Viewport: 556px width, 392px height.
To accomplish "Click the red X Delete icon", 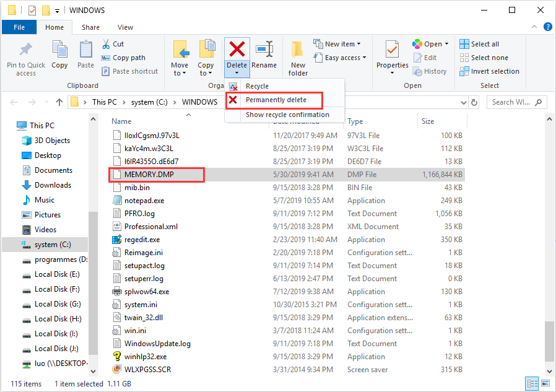I will tap(237, 50).
